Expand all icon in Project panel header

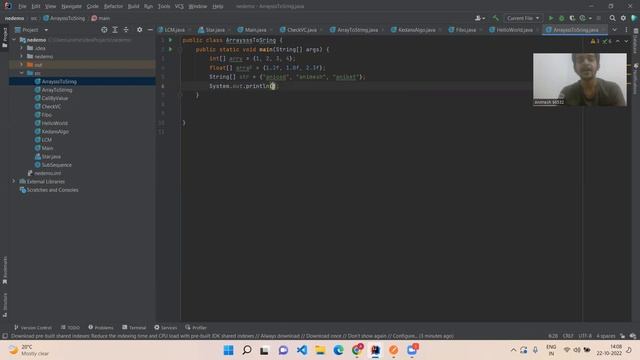click(x=115, y=30)
